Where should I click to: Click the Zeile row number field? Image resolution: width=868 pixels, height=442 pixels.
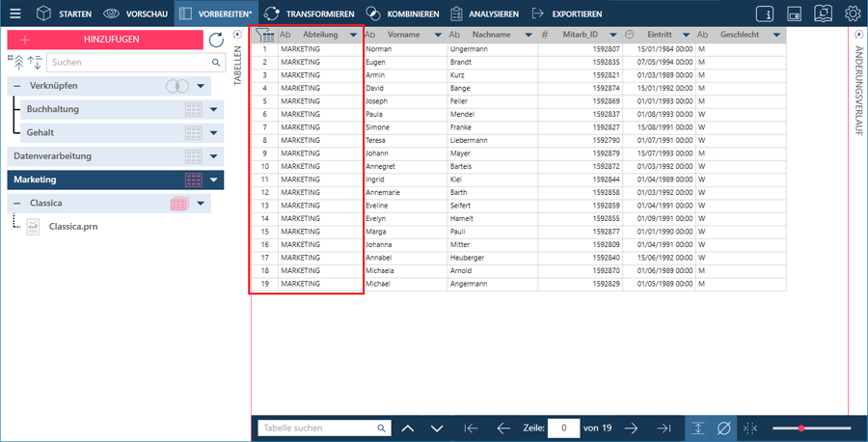563,428
